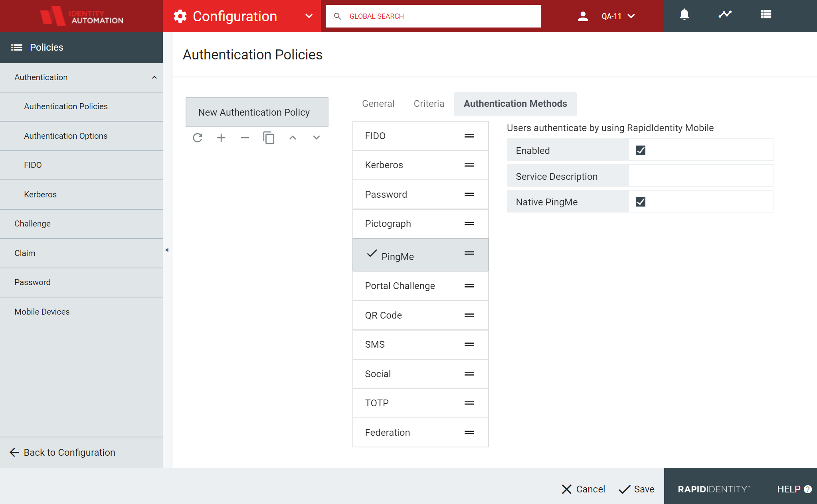
Task: Select the FIDO authentication method
Action: (x=421, y=136)
